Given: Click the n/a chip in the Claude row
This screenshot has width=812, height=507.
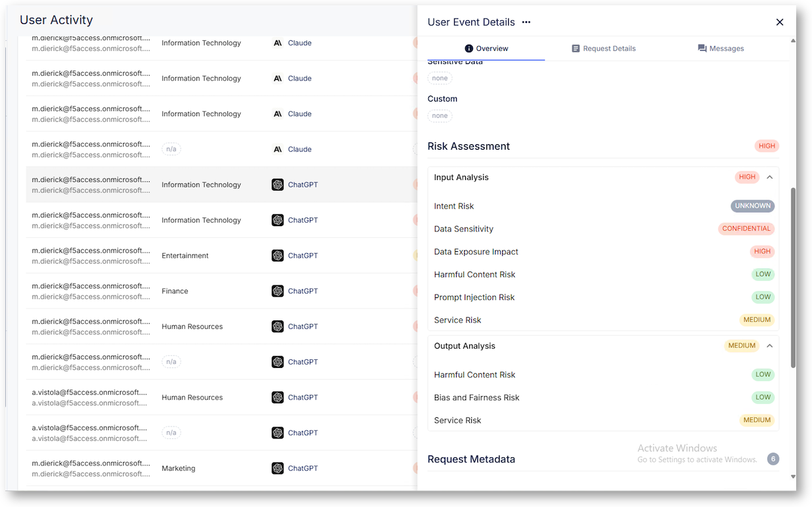Looking at the screenshot, I should coord(171,150).
